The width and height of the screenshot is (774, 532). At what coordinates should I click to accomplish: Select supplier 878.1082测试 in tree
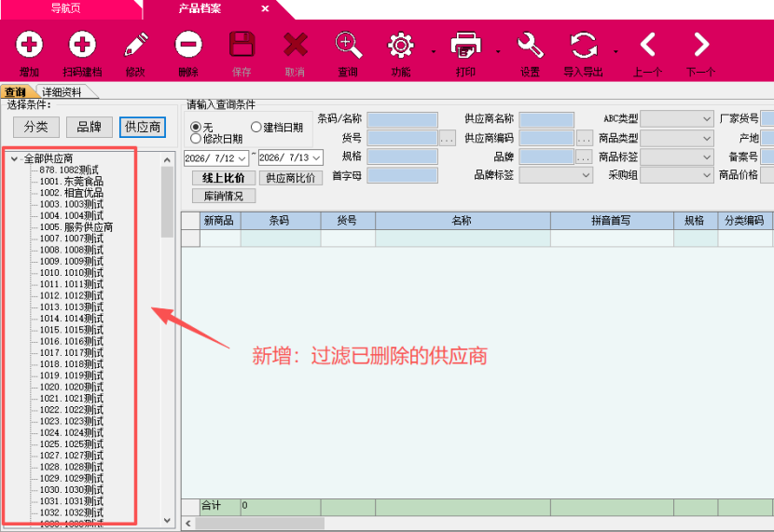click(69, 171)
